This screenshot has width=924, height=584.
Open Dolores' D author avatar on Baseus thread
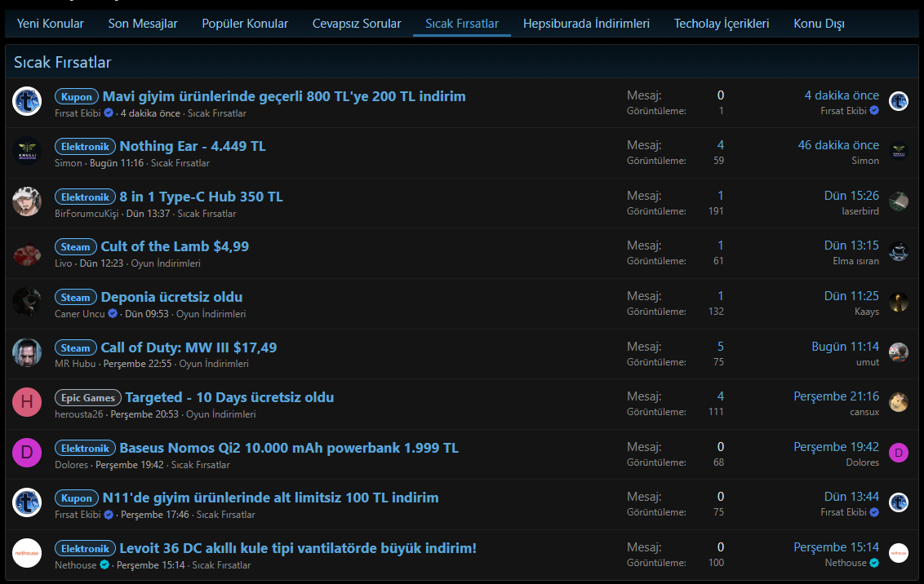coord(27,453)
